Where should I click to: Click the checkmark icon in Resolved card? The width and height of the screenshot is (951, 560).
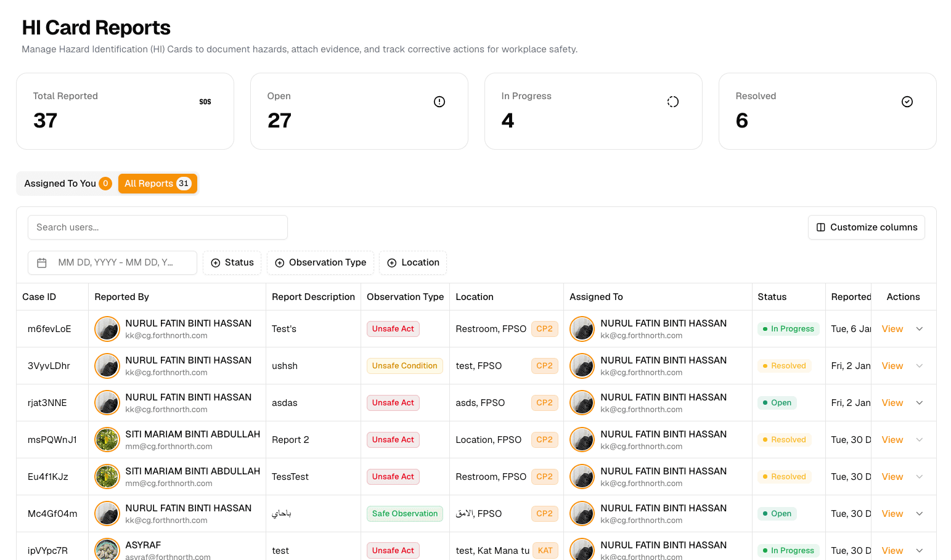[x=907, y=102]
